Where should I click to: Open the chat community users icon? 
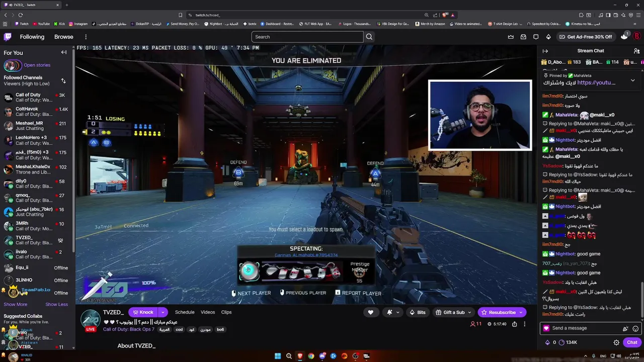point(636,51)
